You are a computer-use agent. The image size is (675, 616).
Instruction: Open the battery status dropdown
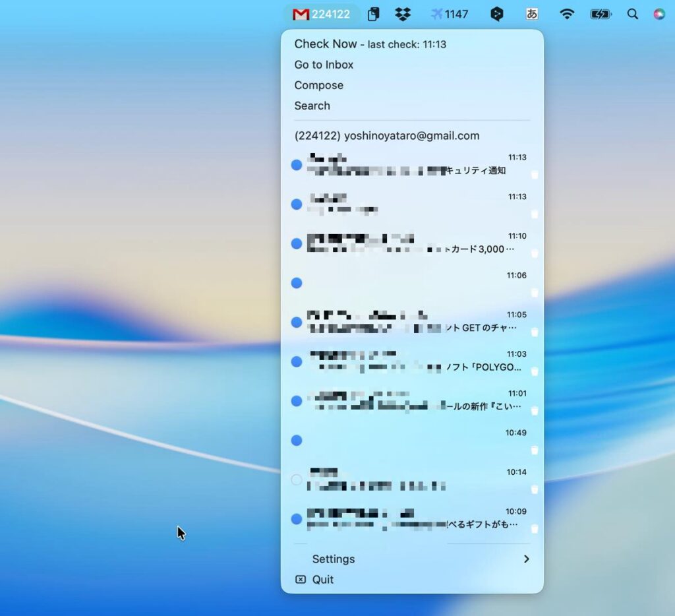click(x=600, y=14)
